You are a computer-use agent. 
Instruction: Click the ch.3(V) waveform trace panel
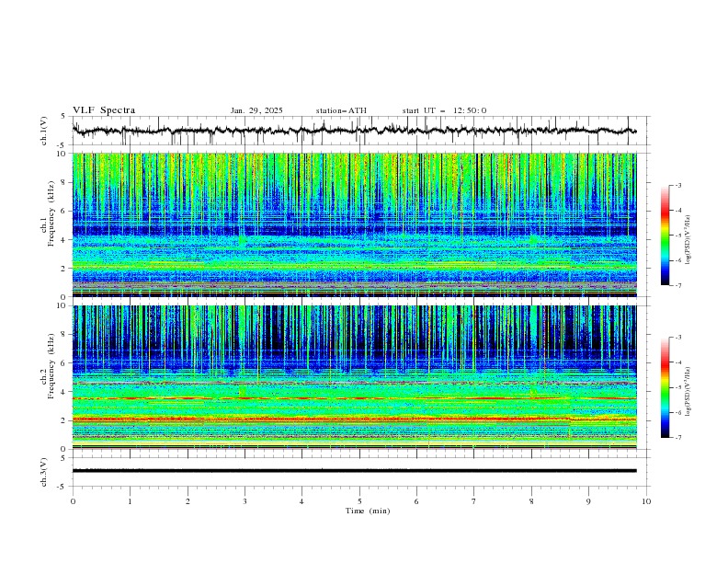pos(360,472)
